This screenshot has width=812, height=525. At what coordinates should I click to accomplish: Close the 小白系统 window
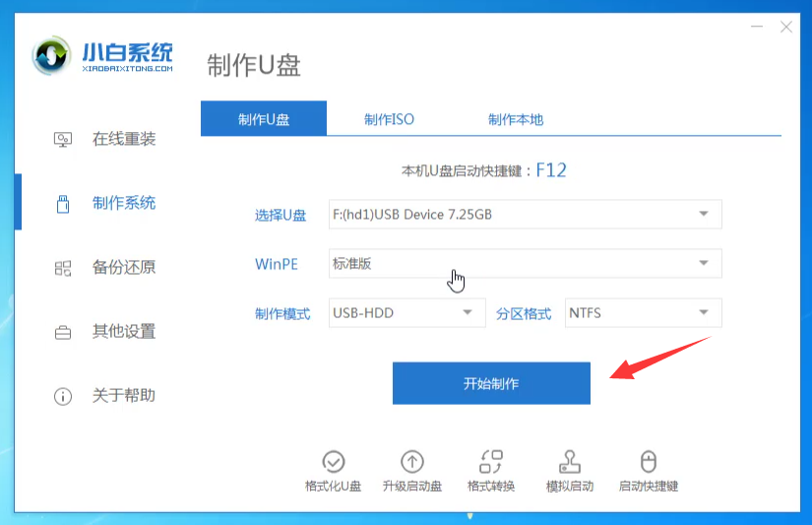pyautogui.click(x=786, y=27)
